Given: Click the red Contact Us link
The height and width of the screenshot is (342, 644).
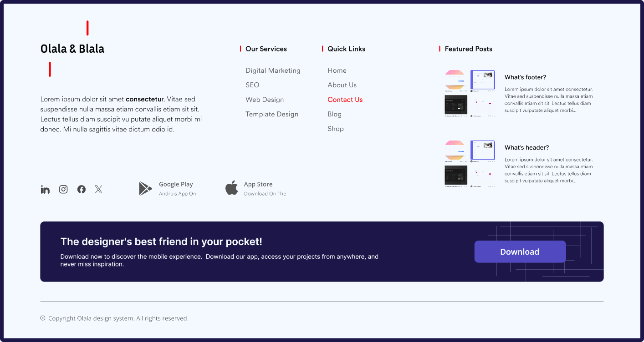Looking at the screenshot, I should (x=345, y=100).
